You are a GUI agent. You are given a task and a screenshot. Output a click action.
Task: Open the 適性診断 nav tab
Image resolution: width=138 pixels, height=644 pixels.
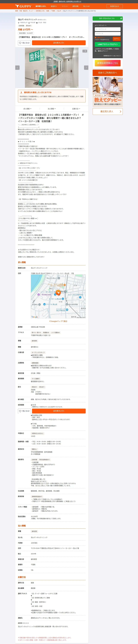(x=75, y=6)
